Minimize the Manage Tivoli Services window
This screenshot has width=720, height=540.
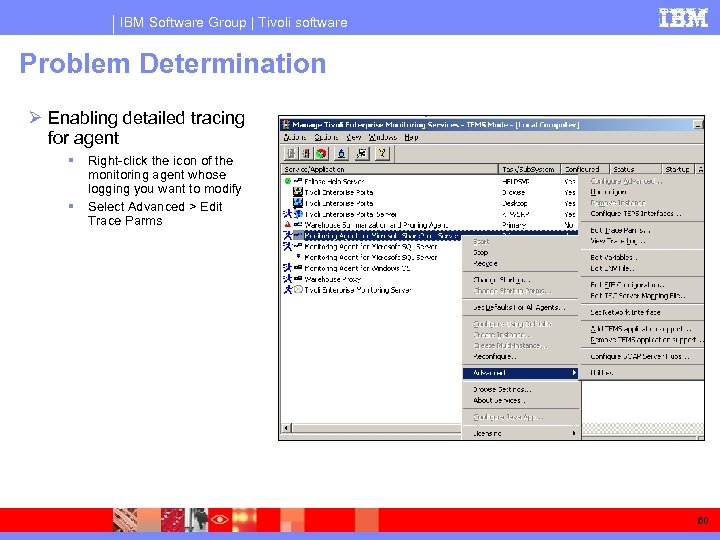[x=698, y=124]
